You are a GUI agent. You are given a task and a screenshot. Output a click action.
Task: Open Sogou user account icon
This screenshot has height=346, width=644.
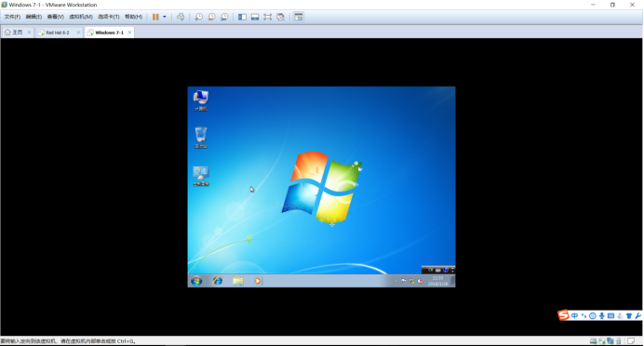[620, 315]
